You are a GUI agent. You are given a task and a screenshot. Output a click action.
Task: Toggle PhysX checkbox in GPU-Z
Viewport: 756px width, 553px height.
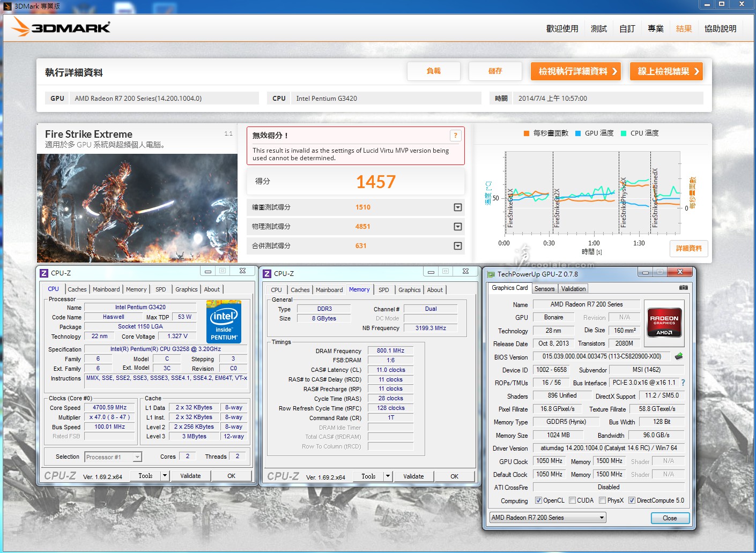pos(602,500)
